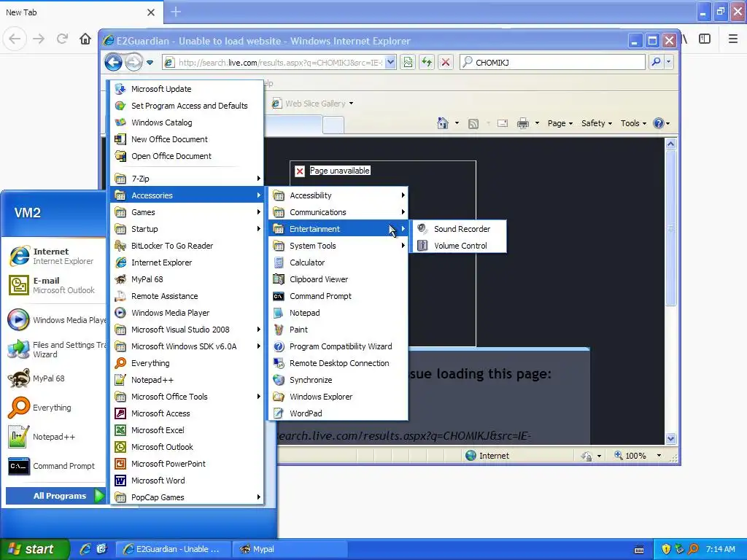Click the Mypal browser hamburger menu icon
The image size is (747, 560).
tap(733, 39)
